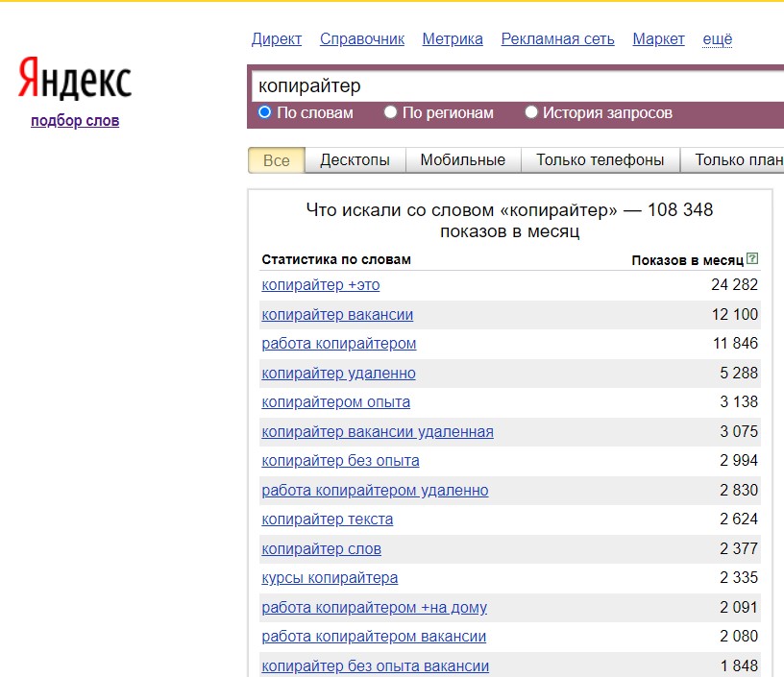Open the Маркет link

pos(658,39)
